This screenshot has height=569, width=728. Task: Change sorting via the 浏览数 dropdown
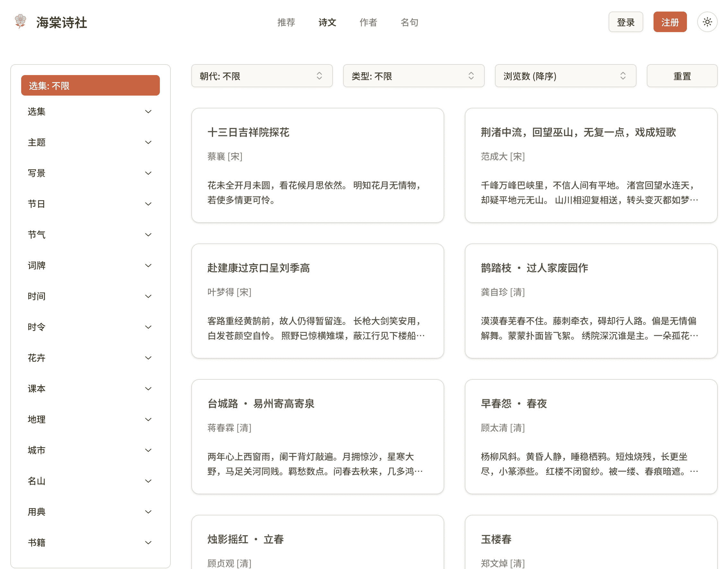coord(565,76)
